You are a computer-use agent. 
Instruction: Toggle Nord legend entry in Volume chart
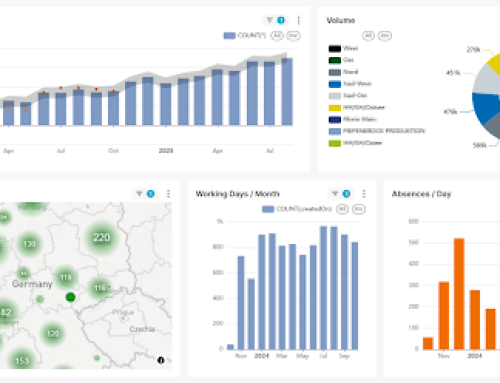(343, 72)
